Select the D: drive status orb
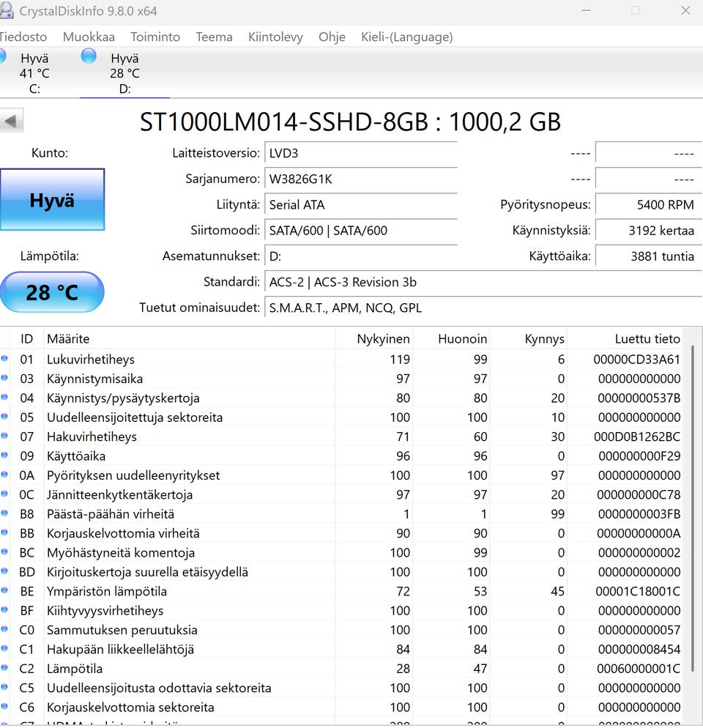Image resolution: width=703 pixels, height=728 pixels. (x=89, y=56)
